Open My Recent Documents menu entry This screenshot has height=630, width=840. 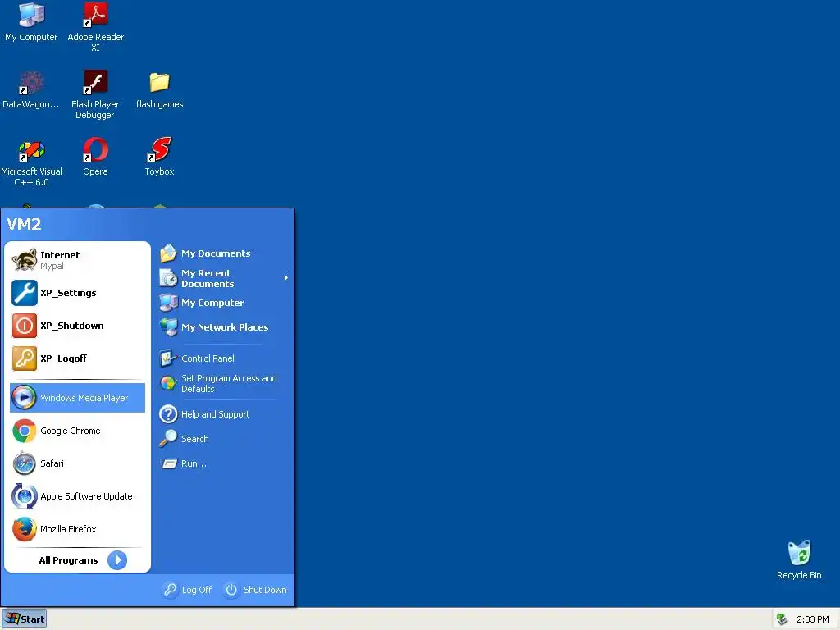pos(224,278)
